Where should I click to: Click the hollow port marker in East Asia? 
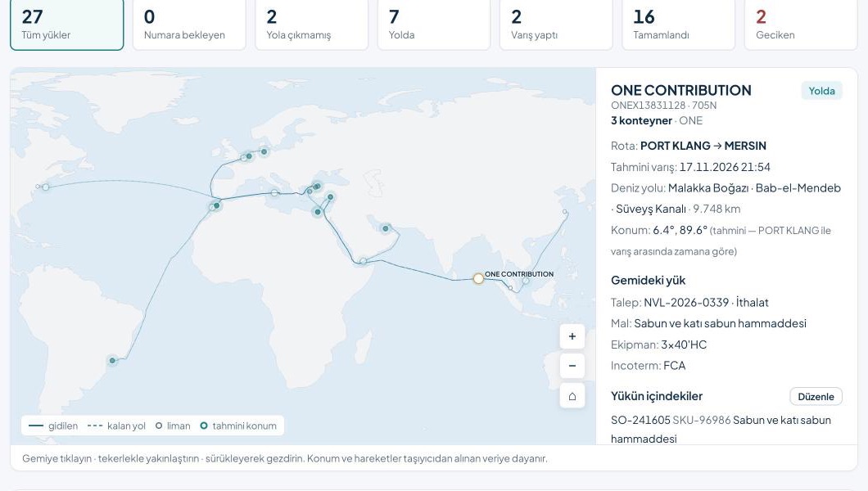pyautogui.click(x=565, y=212)
